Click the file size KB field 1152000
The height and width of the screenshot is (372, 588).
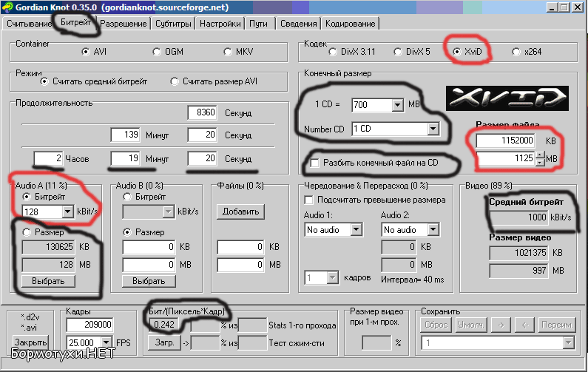[505, 141]
